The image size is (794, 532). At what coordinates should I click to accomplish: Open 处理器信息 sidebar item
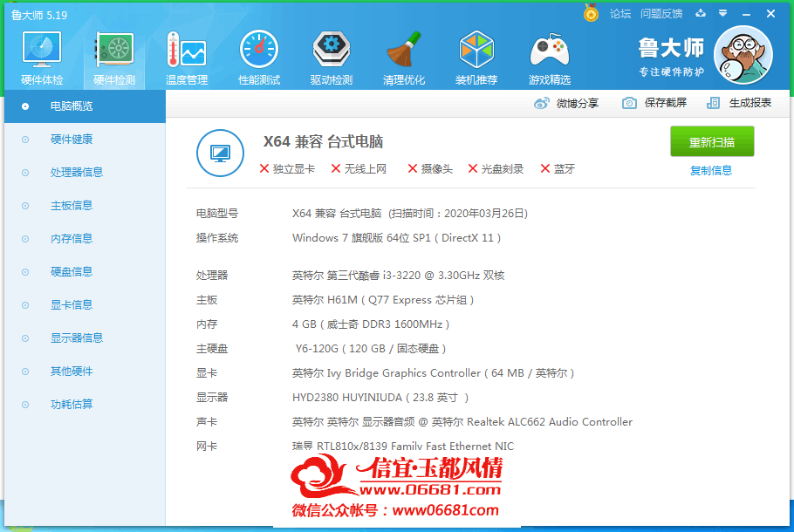pos(86,172)
